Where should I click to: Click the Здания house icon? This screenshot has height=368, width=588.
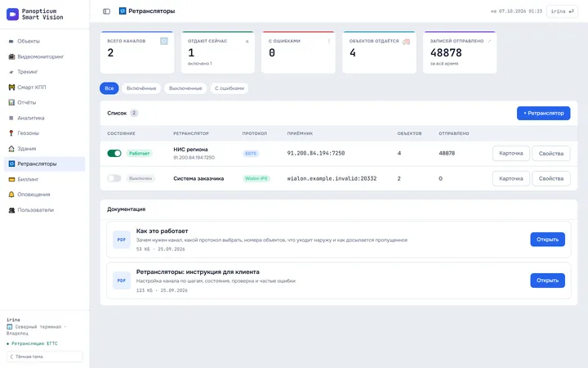point(11,148)
